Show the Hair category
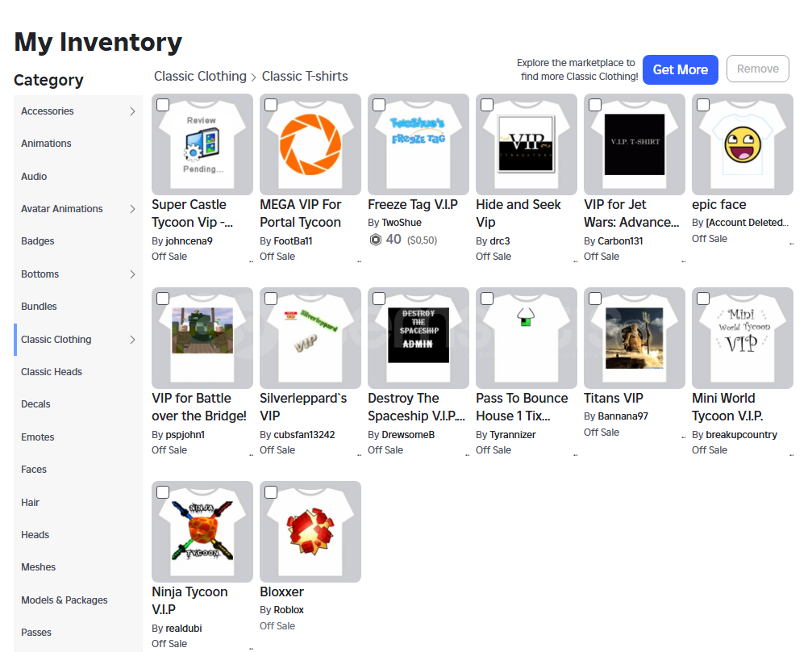The image size is (812, 652). pos(78,502)
